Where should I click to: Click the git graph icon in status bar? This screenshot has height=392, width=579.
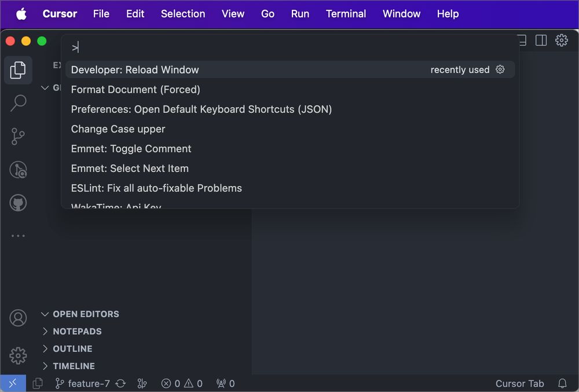pos(142,384)
